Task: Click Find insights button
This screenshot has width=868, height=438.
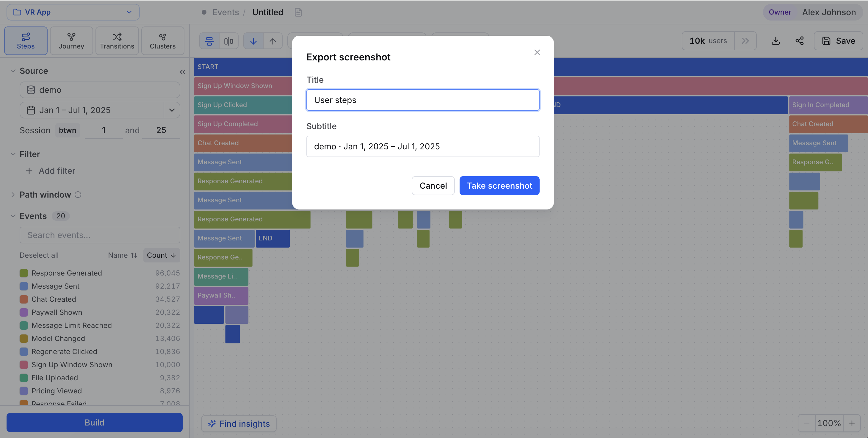Action: point(239,424)
